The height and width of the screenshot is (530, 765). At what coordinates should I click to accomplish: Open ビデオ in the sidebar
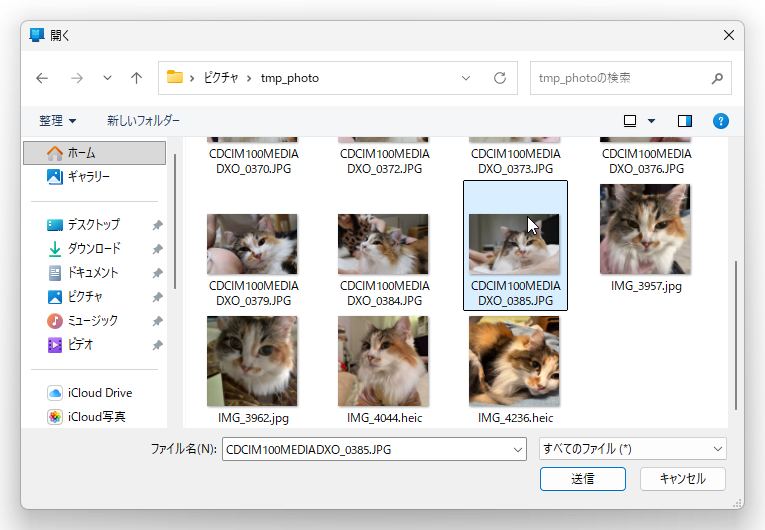click(x=70, y=345)
